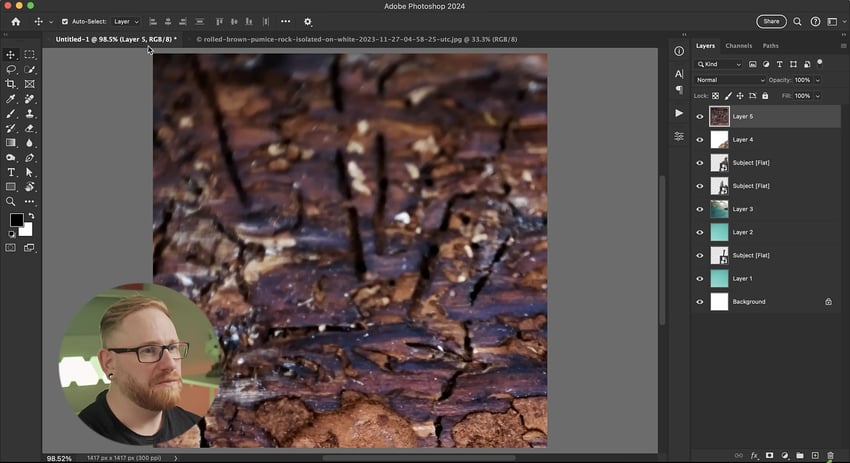Select the Eraser tool
Screen dimensions: 850x463
pos(30,129)
